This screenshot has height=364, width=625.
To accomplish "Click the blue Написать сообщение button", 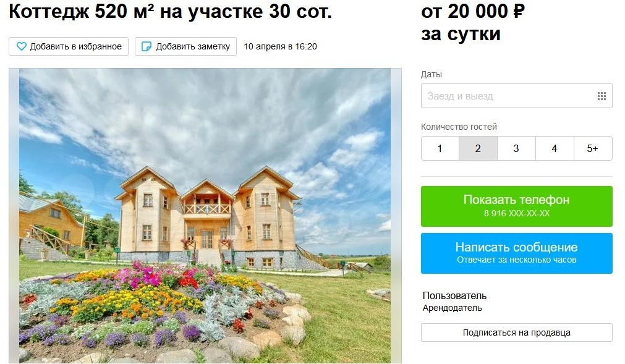I will pyautogui.click(x=517, y=253).
